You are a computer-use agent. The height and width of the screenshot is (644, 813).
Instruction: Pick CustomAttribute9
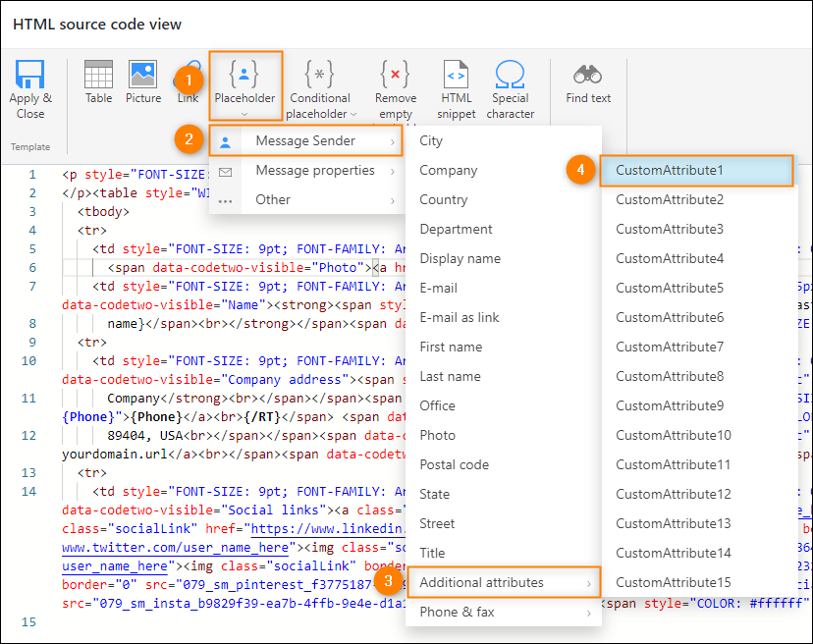click(x=699, y=406)
